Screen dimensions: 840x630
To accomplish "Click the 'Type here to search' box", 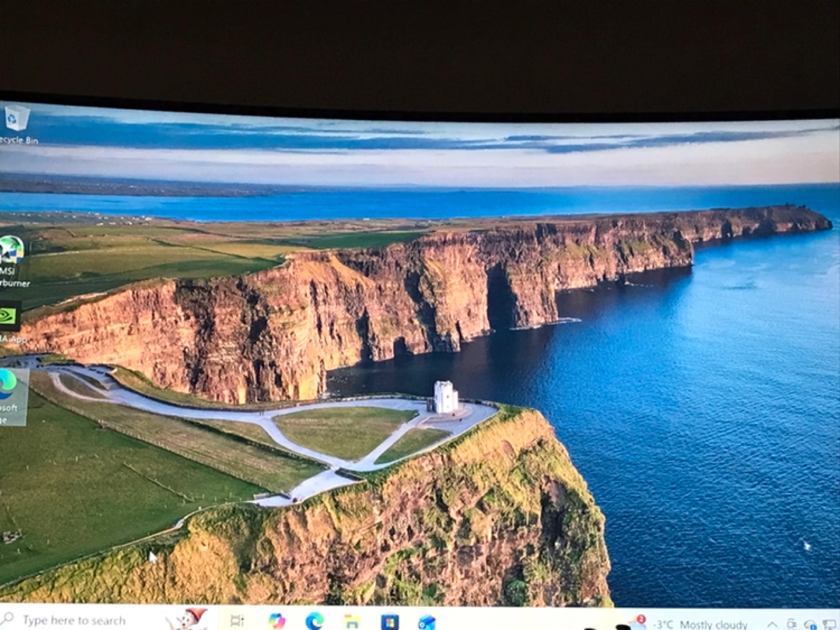I will pos(75,620).
